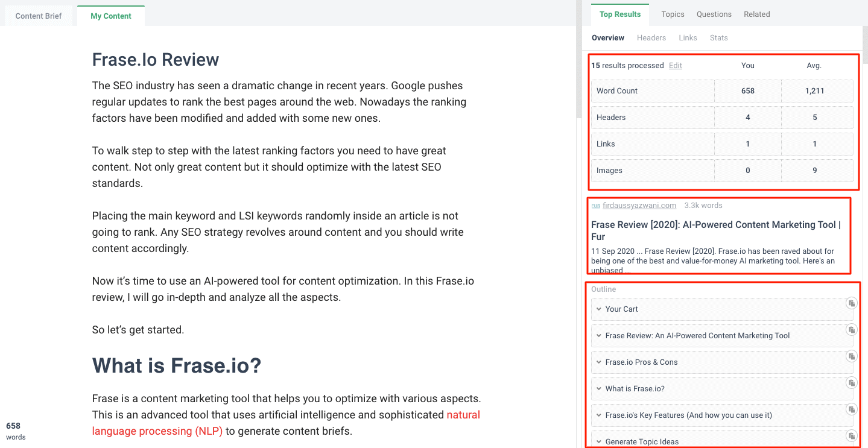Copy the 'Frase.io Pros & Cons' heading
868x448 pixels.
coord(851,356)
